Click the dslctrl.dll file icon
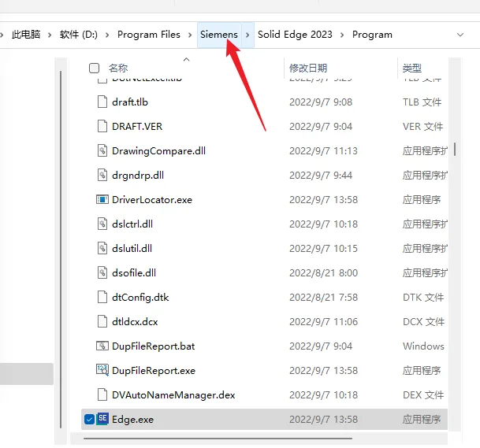 pyautogui.click(x=102, y=224)
